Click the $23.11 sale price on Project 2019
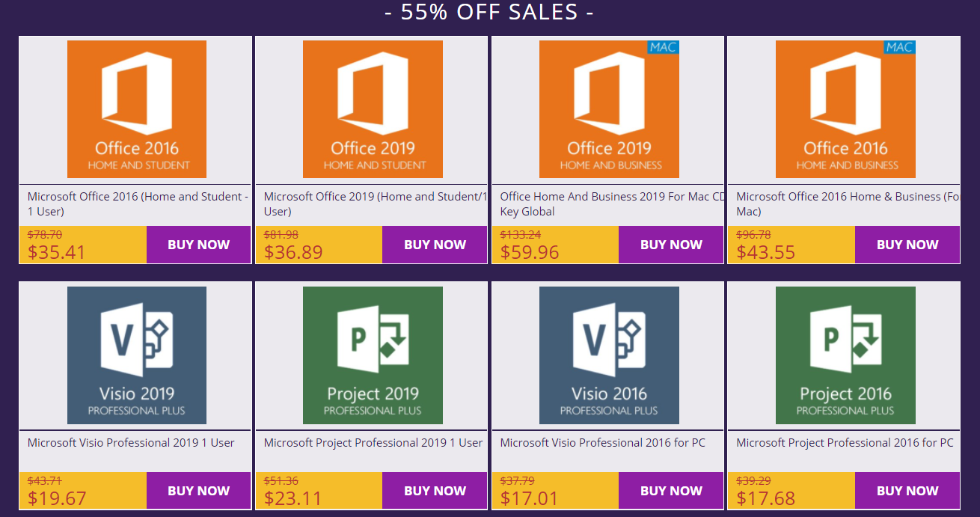The image size is (980, 517). (293, 498)
